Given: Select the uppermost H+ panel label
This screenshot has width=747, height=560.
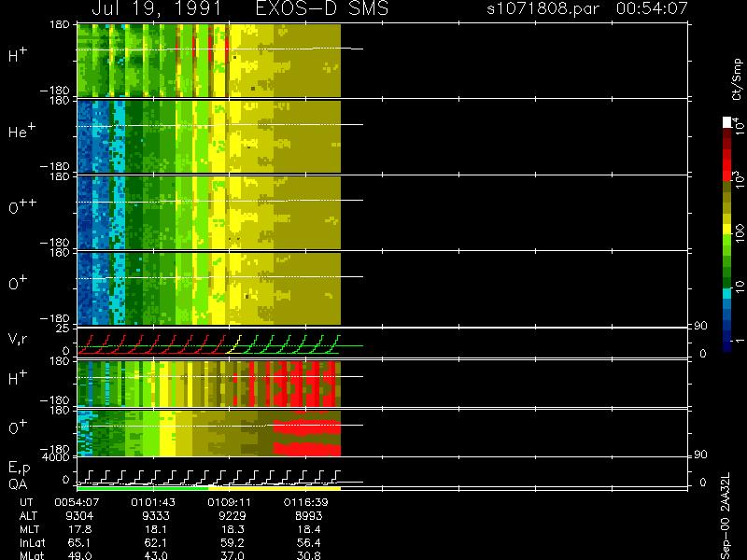Looking at the screenshot, I should point(18,55).
